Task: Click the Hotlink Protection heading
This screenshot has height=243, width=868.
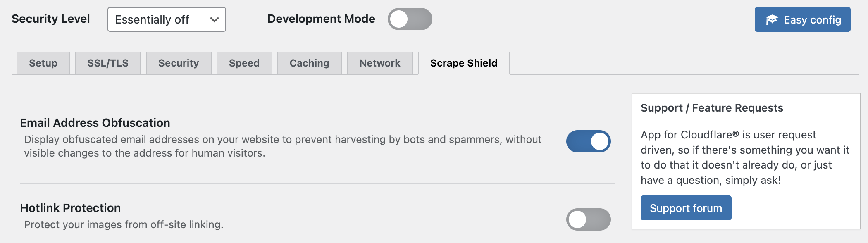Action: [70, 208]
